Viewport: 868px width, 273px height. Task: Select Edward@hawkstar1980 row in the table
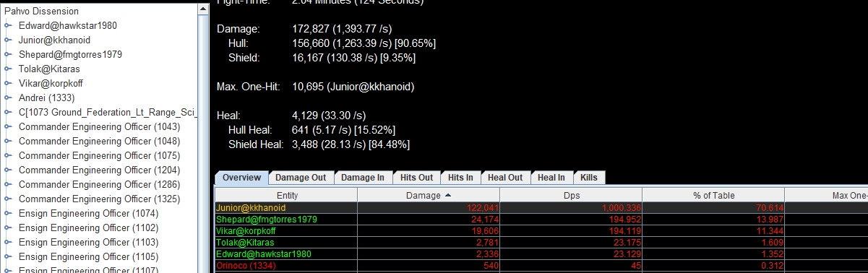point(541,254)
